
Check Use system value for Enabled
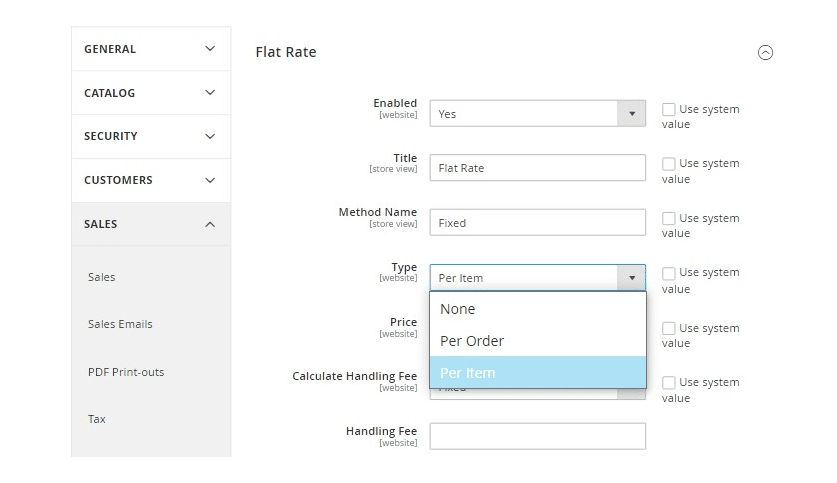point(668,109)
